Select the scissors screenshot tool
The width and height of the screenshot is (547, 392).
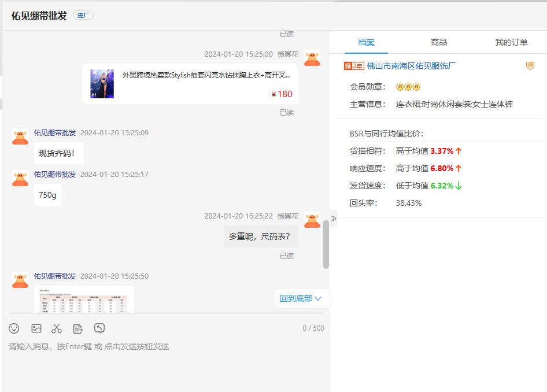point(57,328)
